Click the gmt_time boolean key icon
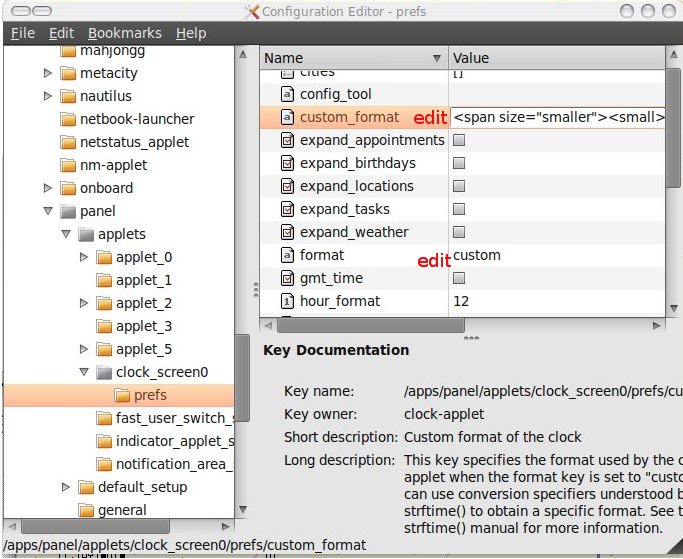Screen dimensions: 683x559 [x=287, y=278]
